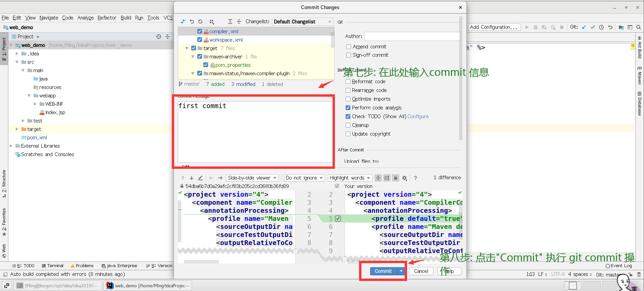The image size is (644, 291).
Task: Open Terminal tool window tab
Action: [53, 266]
